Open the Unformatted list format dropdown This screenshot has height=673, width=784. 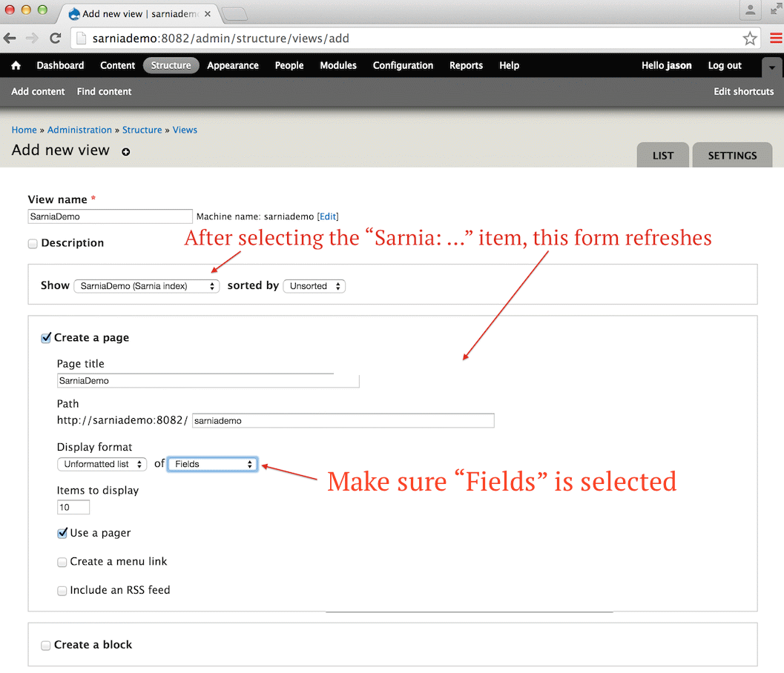[102, 465]
